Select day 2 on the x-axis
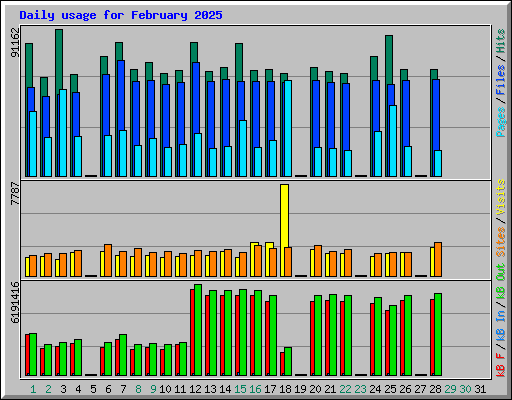Viewport: 512px width, 400px height. (x=48, y=389)
